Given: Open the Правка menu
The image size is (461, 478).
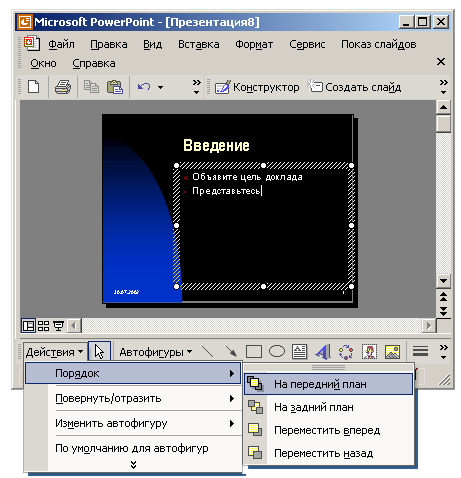Looking at the screenshot, I should point(109,44).
